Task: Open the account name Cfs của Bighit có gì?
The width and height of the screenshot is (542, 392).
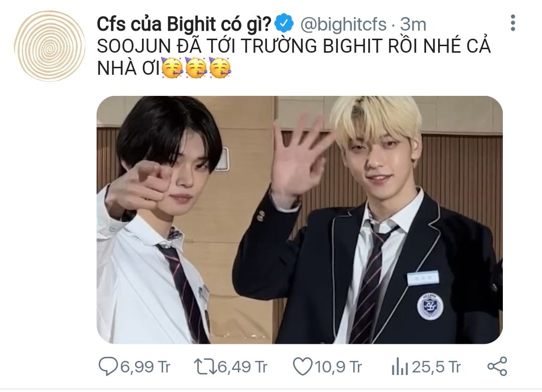Action: click(x=184, y=24)
